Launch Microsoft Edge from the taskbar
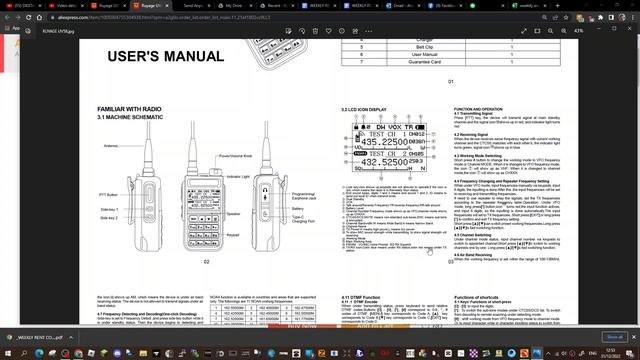Screen dimensions: 640x360 [x=39, y=353]
